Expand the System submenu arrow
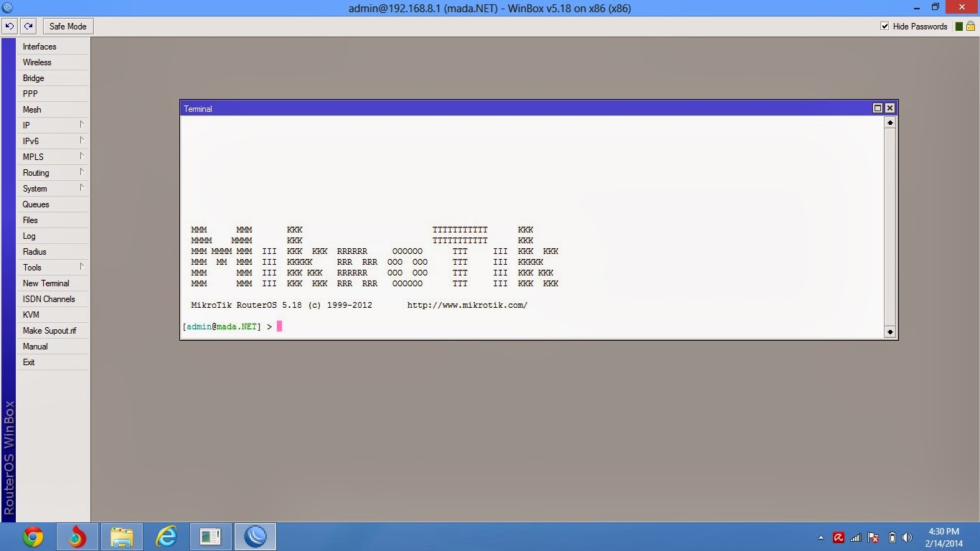Screen dimensions: 980x551 pos(82,188)
